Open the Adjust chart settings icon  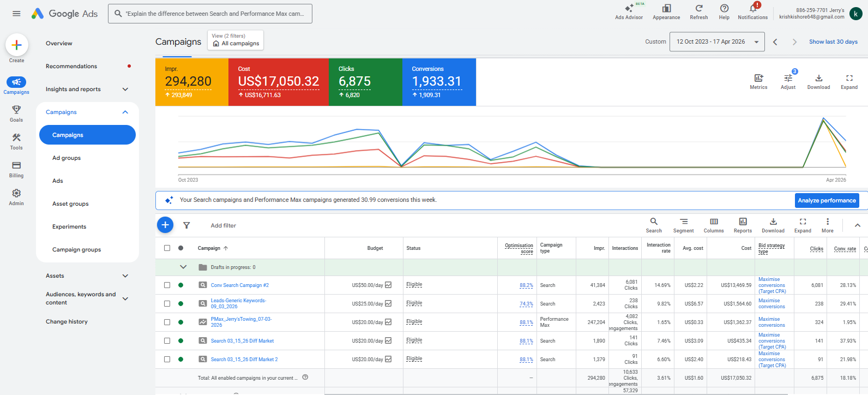click(788, 79)
